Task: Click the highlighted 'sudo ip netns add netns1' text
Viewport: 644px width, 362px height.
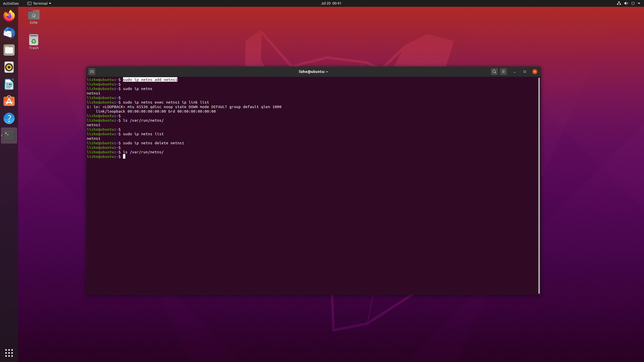Action: 150,80
